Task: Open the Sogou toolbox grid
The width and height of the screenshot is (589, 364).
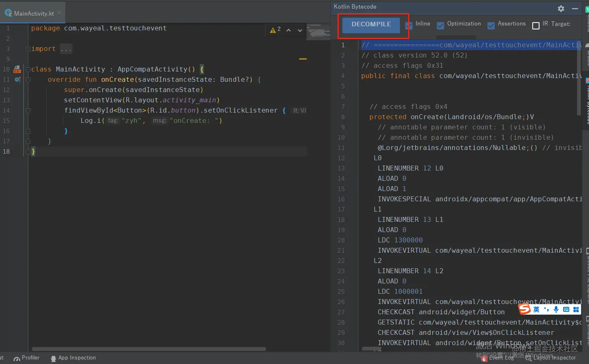Action: (576, 309)
